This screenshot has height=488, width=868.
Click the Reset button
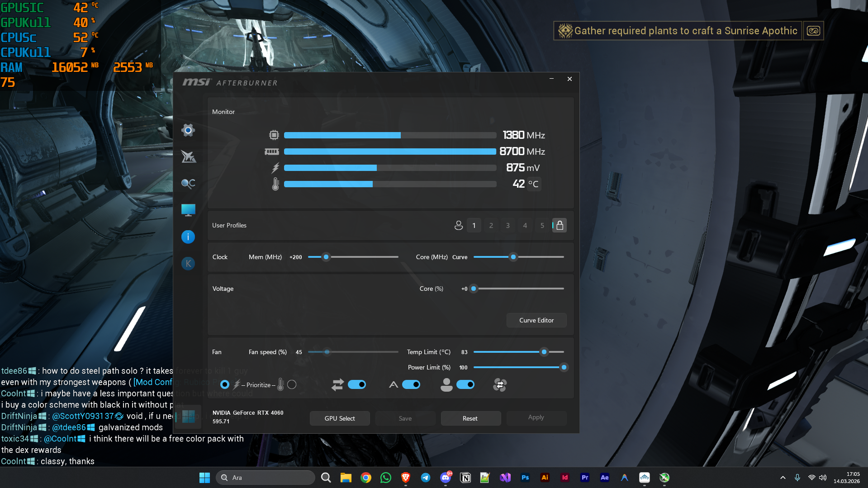[x=470, y=418]
